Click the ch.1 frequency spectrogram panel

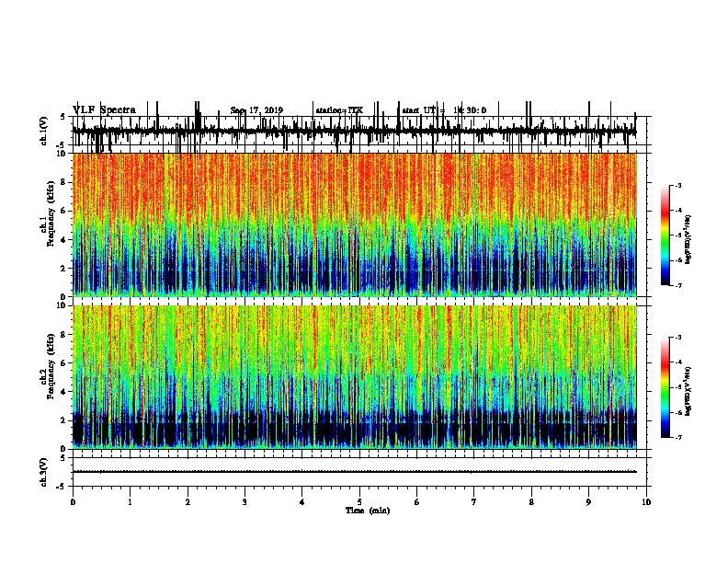click(x=355, y=224)
